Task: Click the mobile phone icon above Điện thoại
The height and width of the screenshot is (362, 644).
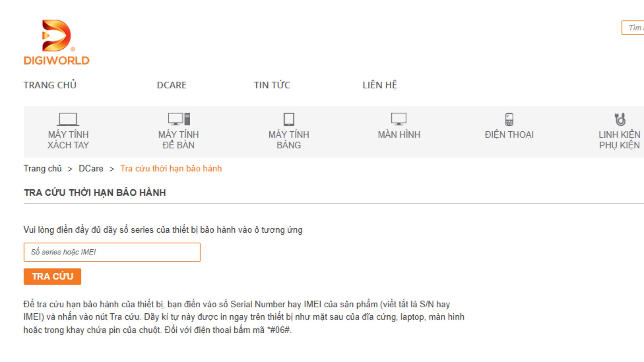Action: [x=509, y=119]
